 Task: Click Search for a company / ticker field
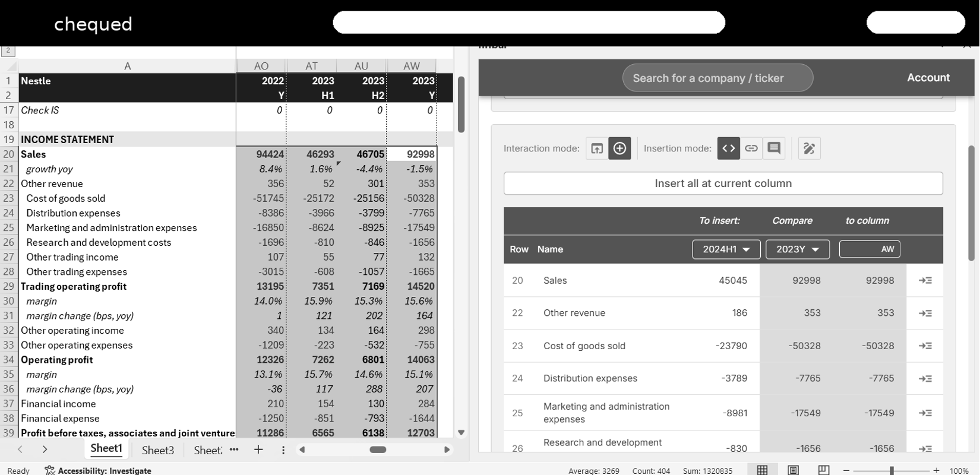click(x=717, y=78)
